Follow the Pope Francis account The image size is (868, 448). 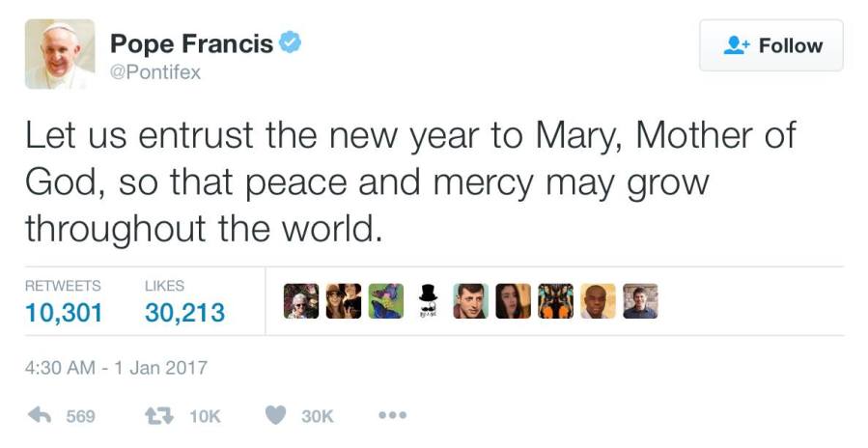[x=770, y=45]
